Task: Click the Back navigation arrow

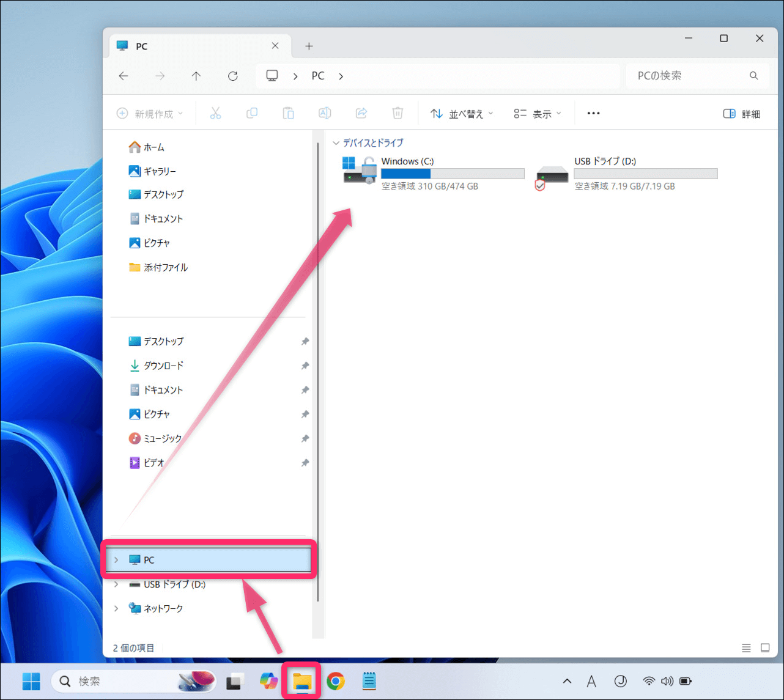Action: (x=124, y=76)
